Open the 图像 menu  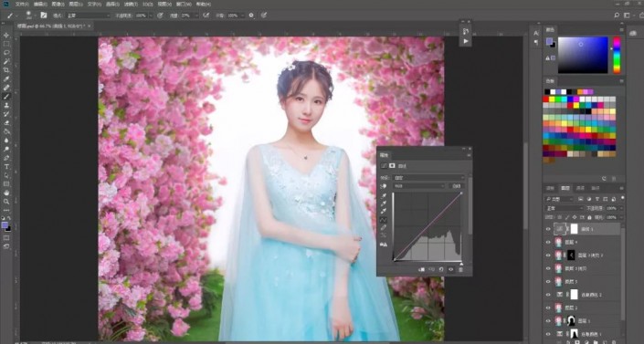[58, 4]
